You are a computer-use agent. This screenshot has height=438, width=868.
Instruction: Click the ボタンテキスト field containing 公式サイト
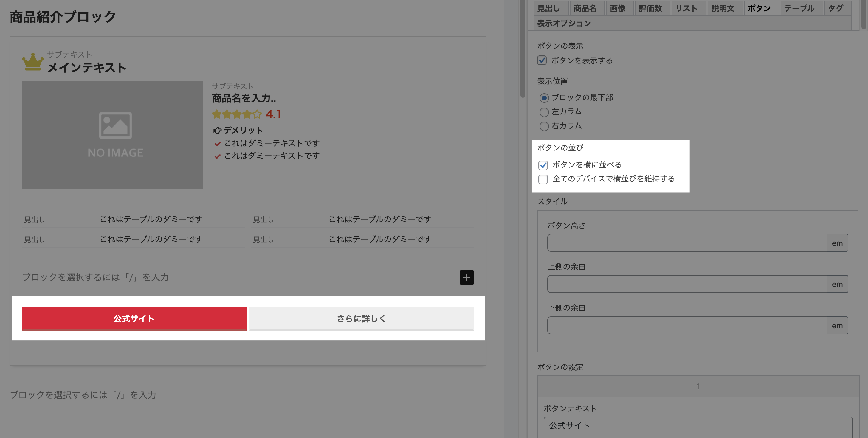tap(698, 427)
